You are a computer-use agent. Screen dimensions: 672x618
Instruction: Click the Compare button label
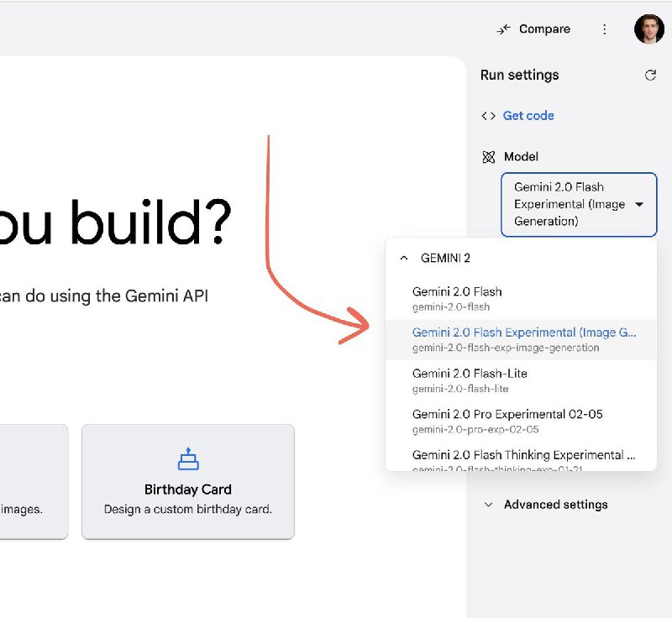point(544,29)
